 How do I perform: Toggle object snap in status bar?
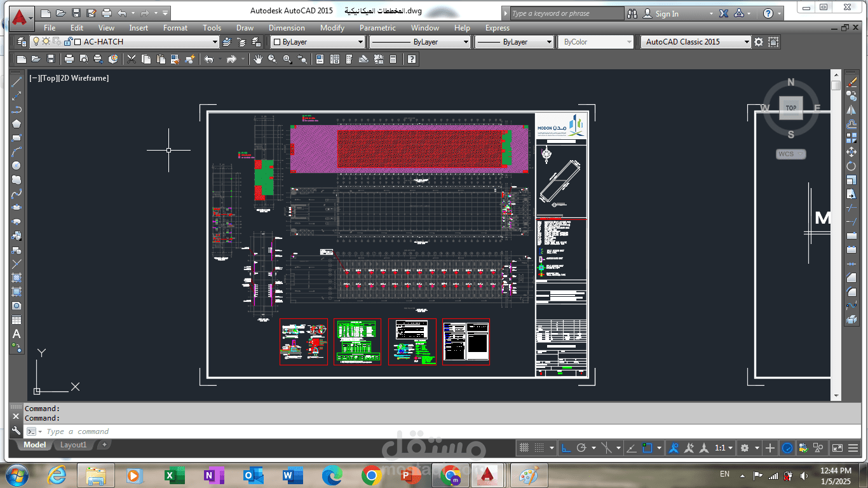pos(647,448)
